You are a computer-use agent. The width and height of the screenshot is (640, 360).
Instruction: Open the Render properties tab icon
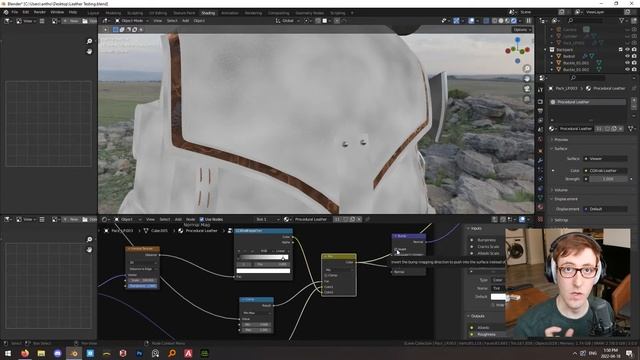coord(540,102)
